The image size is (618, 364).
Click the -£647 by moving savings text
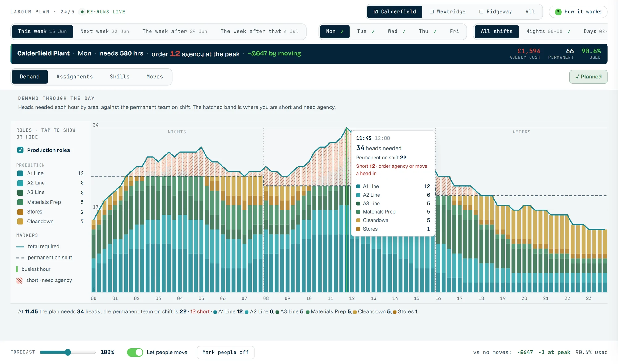coord(274,53)
